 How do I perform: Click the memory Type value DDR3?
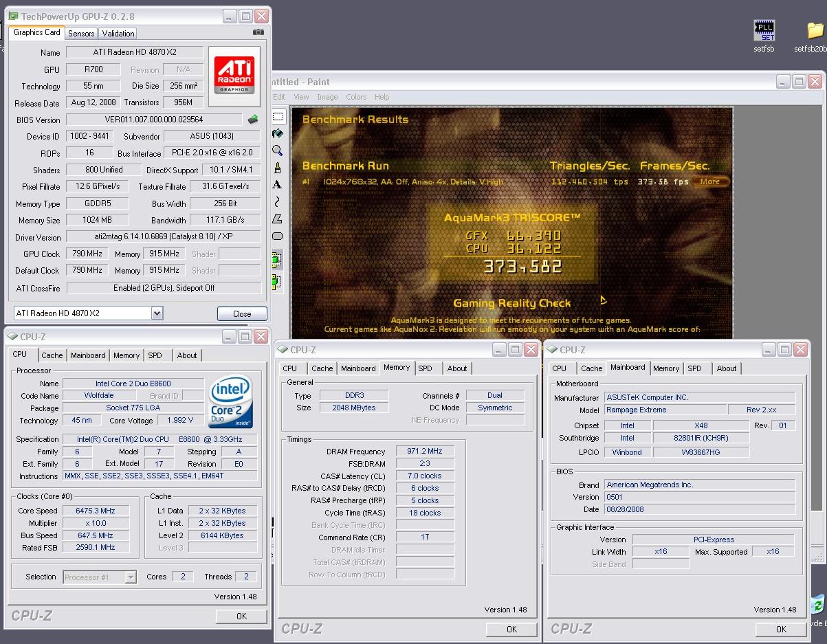pos(355,395)
